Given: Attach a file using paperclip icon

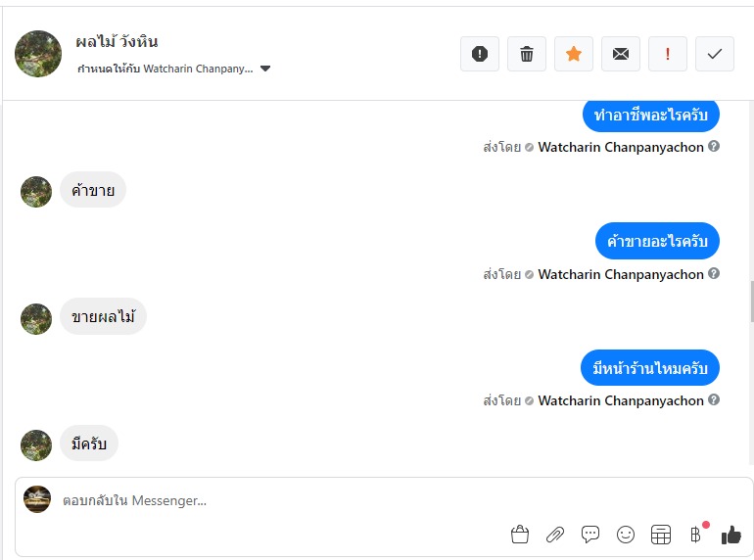Looking at the screenshot, I should [x=555, y=535].
